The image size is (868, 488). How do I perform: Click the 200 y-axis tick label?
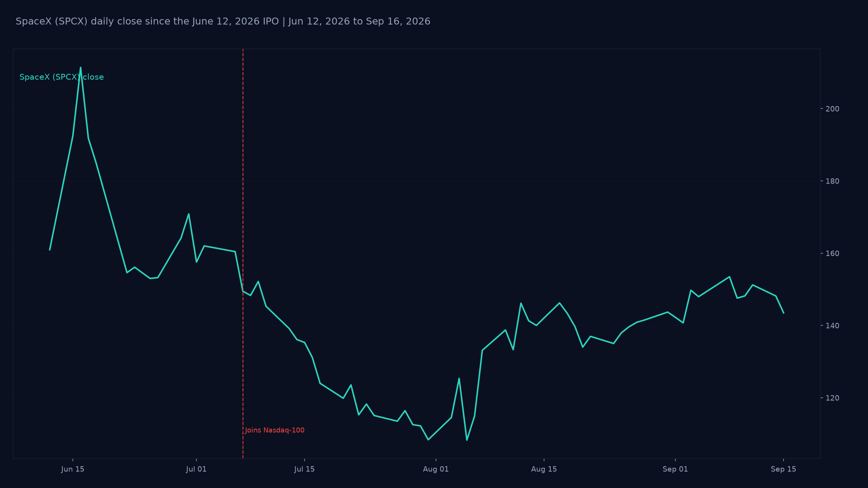click(x=832, y=109)
